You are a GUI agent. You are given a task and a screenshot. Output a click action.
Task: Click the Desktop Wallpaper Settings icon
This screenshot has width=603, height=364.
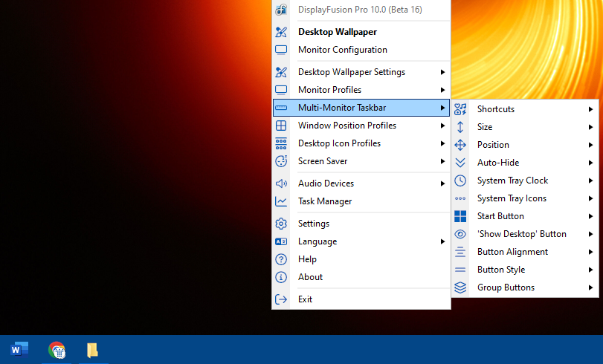281,72
